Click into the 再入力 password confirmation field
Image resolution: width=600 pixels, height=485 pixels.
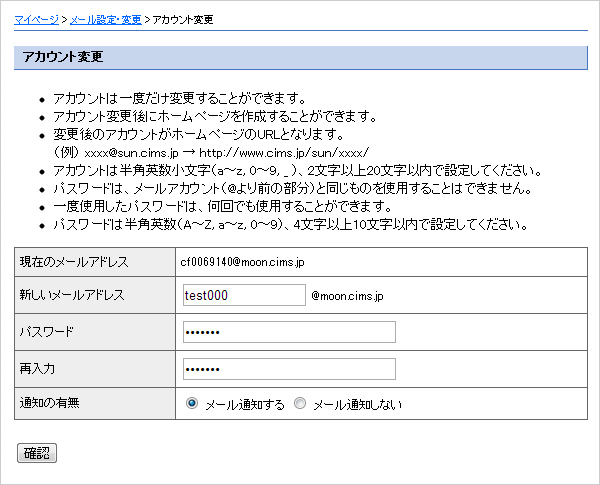(289, 369)
